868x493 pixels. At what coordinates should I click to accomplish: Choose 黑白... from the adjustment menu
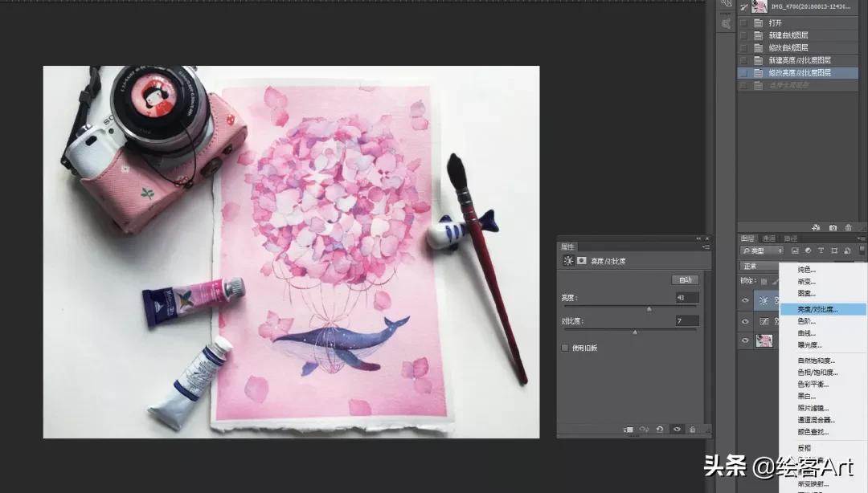click(x=806, y=396)
